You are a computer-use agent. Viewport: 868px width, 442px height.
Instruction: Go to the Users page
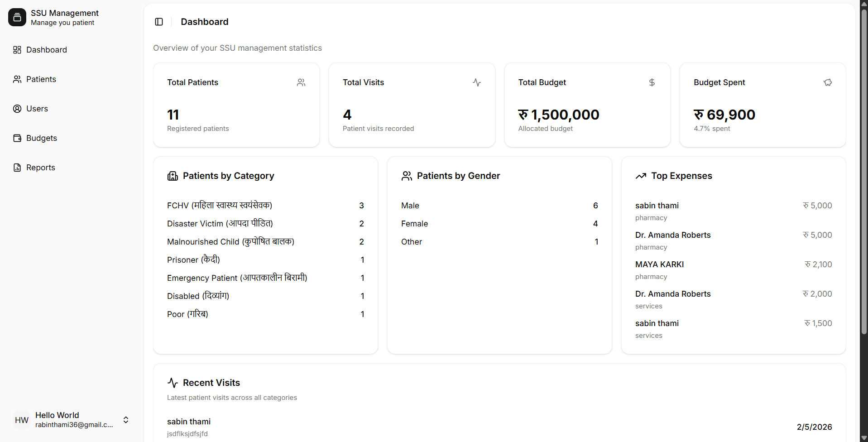[37, 108]
